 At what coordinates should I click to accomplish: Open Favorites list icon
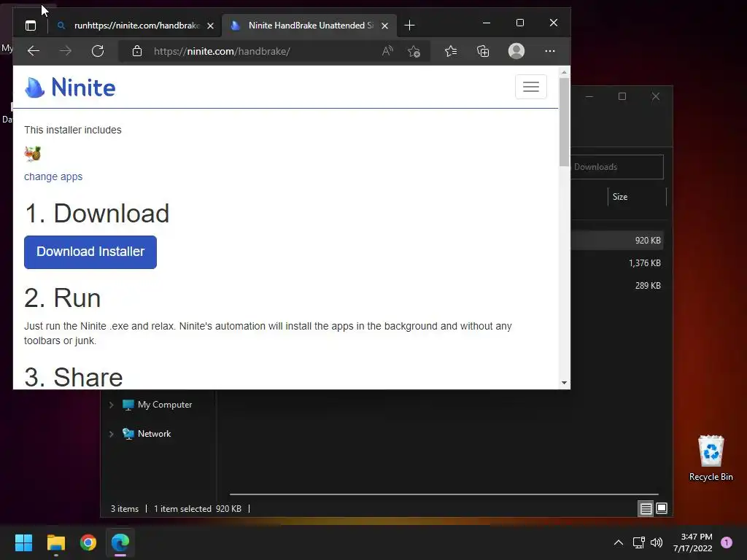tap(451, 51)
